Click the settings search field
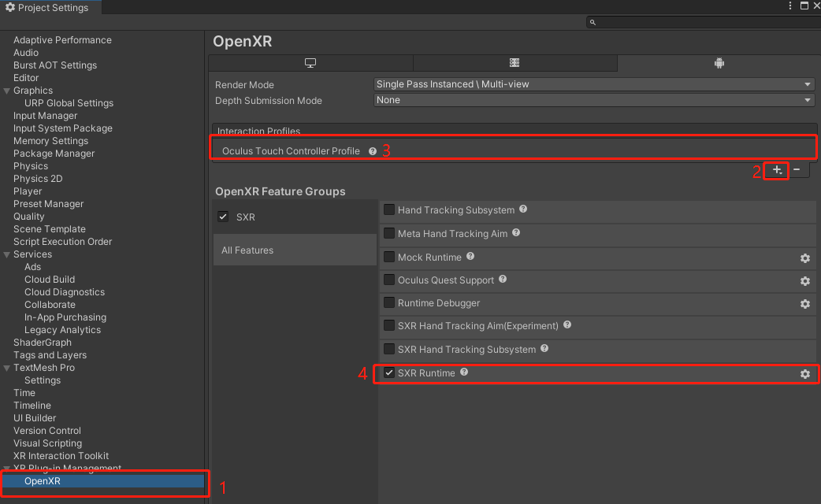The image size is (821, 504). pos(701,23)
